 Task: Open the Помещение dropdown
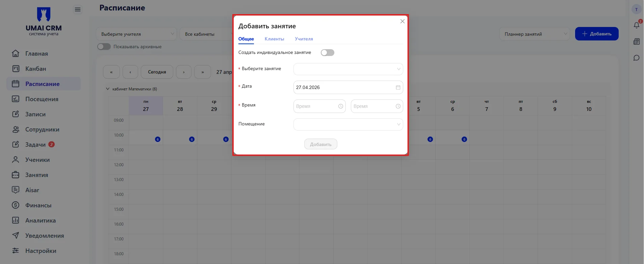[x=348, y=124]
